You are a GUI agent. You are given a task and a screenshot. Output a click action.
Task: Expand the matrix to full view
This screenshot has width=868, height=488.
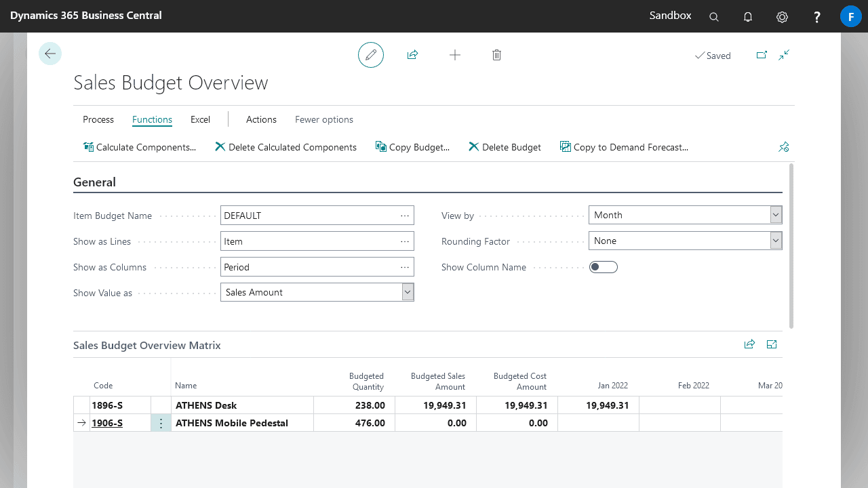(x=772, y=344)
